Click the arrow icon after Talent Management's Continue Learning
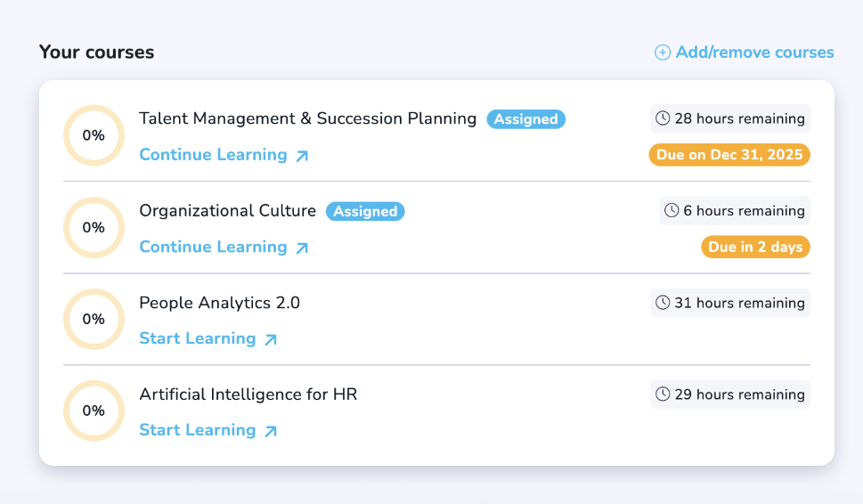 pyautogui.click(x=302, y=156)
